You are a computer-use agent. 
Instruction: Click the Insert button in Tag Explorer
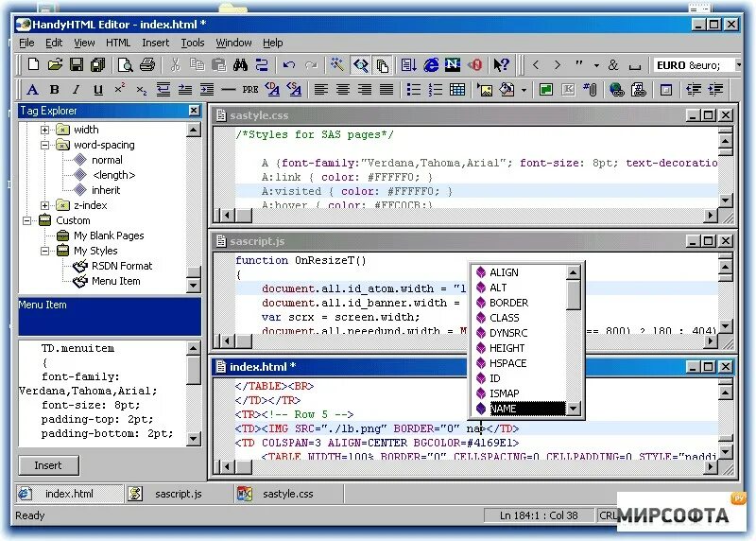tap(48, 465)
